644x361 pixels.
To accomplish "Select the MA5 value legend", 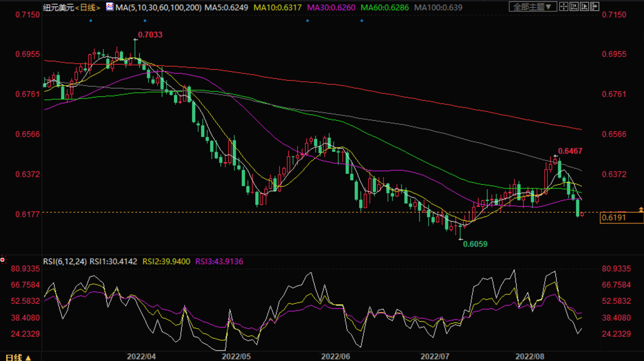I will pos(226,8).
